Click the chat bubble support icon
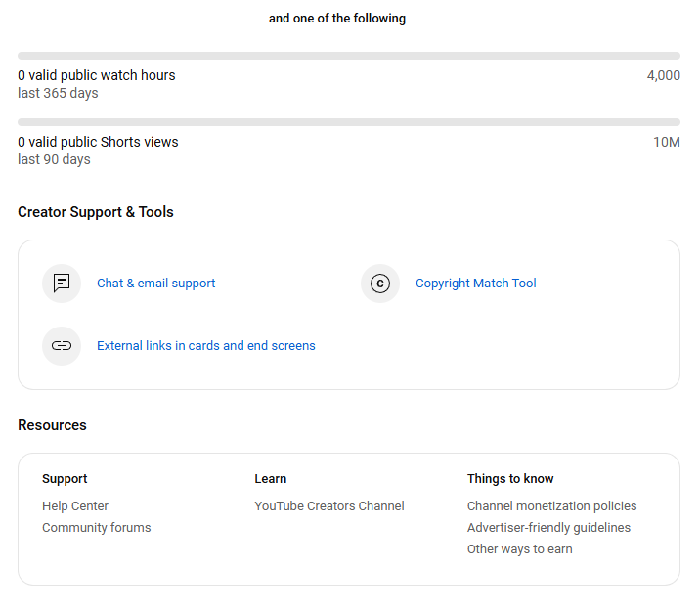 62,284
